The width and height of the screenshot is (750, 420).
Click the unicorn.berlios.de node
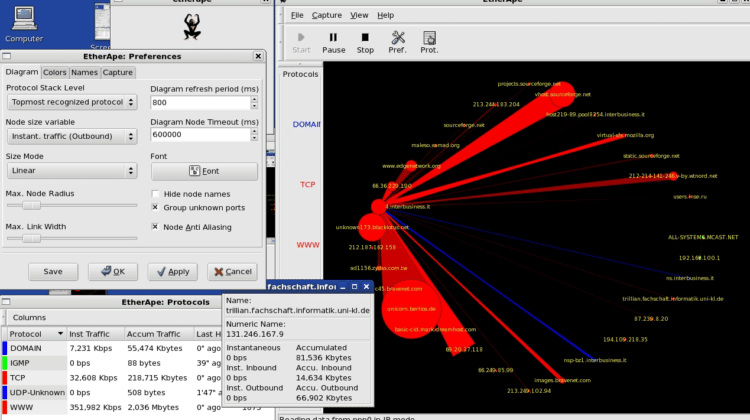(x=411, y=309)
